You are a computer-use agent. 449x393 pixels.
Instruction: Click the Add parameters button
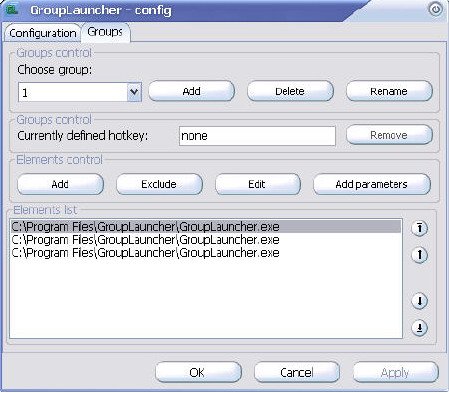pos(372,184)
